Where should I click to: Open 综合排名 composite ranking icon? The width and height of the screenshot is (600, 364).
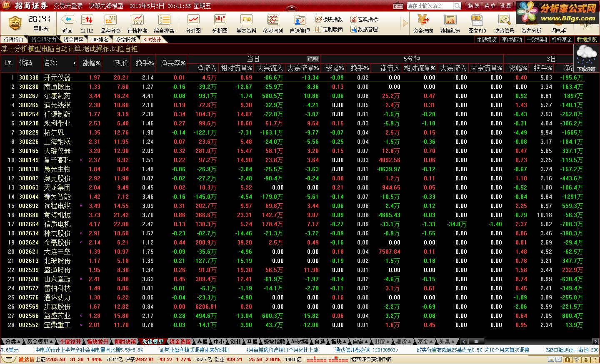(164, 20)
